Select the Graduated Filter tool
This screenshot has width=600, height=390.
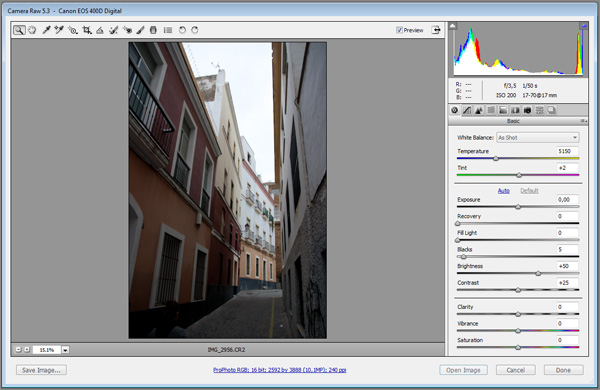(153, 30)
